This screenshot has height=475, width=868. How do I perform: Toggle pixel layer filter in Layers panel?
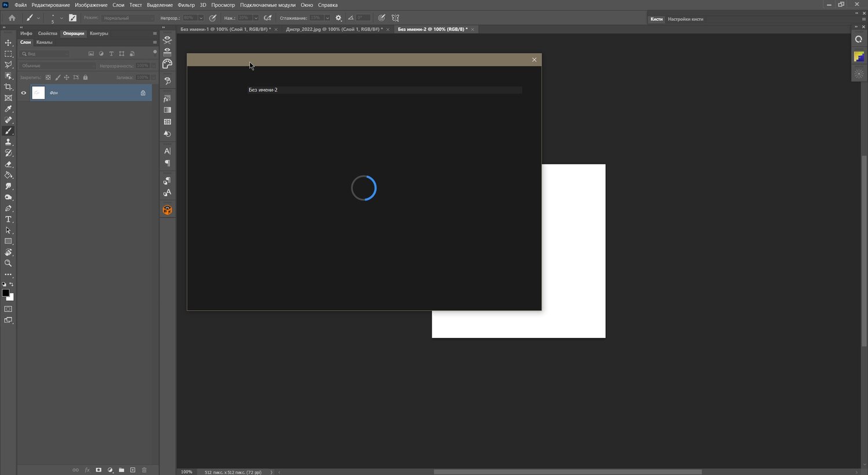[x=91, y=54]
